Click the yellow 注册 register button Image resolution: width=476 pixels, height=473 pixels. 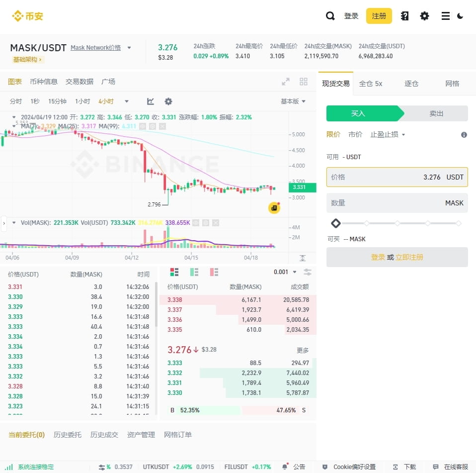[x=379, y=15]
